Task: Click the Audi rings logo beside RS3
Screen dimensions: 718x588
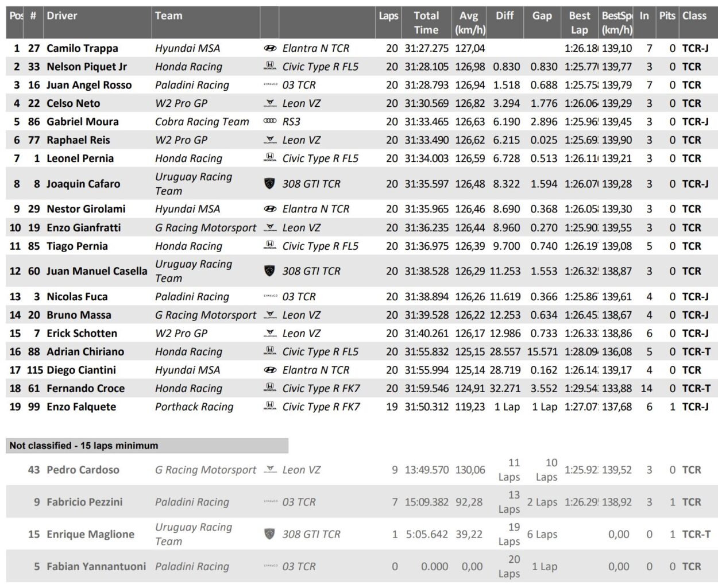Action: coord(269,122)
